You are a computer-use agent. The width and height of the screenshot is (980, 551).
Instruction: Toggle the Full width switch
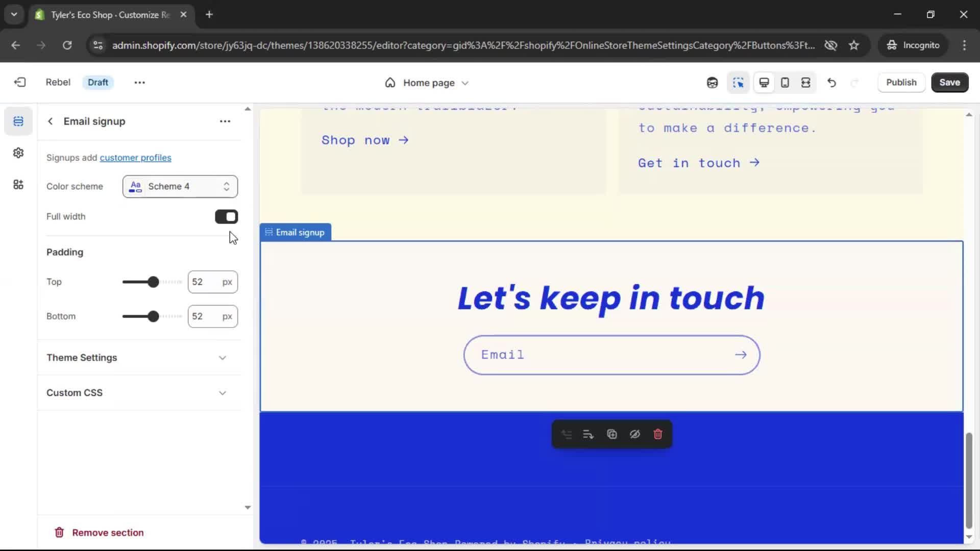tap(226, 217)
